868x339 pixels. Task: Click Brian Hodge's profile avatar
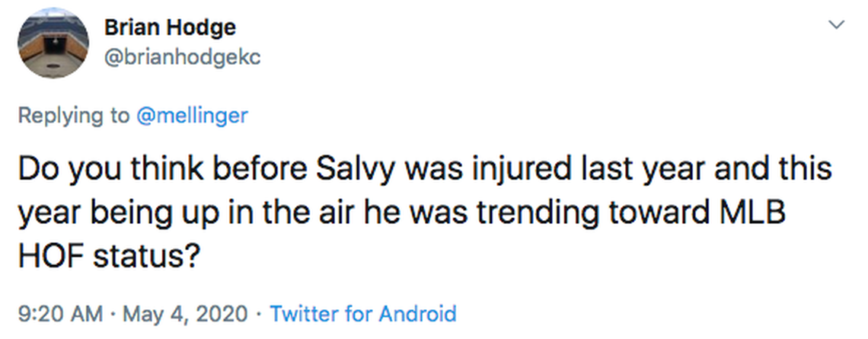(53, 43)
